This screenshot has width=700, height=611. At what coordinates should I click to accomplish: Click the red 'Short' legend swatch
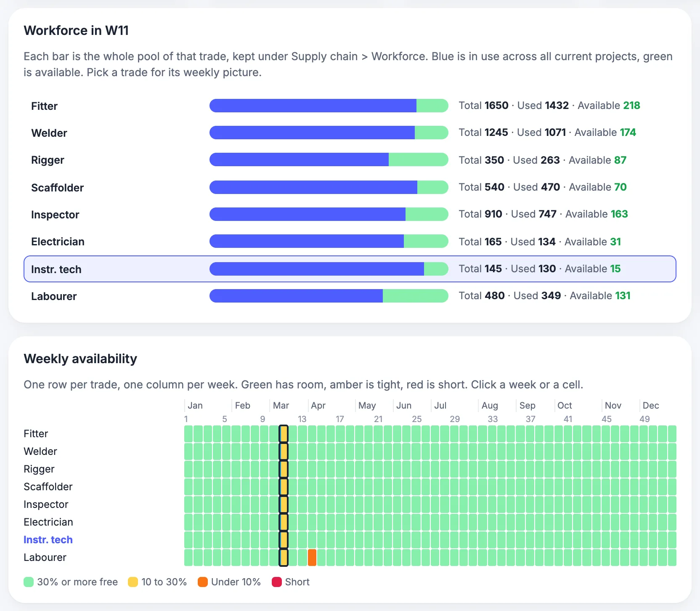click(x=277, y=582)
